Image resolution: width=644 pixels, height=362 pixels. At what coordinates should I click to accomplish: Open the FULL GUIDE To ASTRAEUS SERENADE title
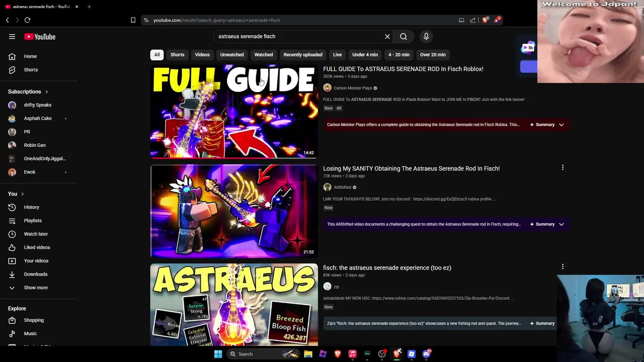(403, 69)
